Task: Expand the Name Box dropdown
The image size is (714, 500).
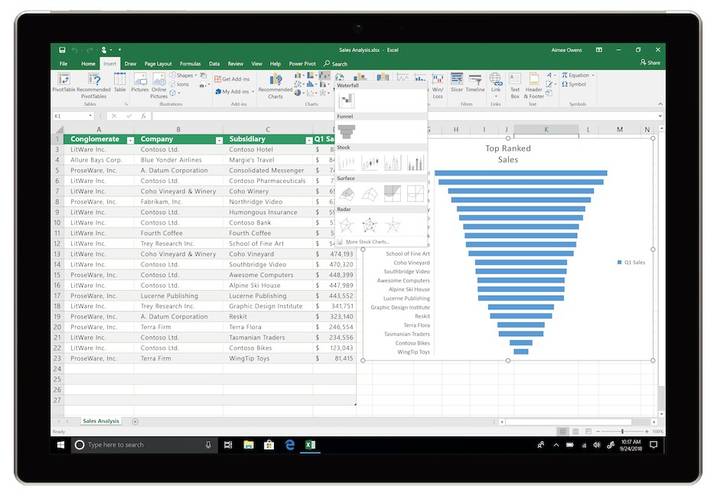Action: pyautogui.click(x=90, y=116)
